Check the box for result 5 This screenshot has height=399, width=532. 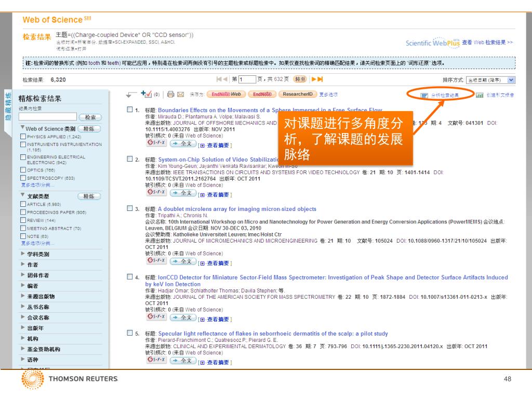point(129,333)
